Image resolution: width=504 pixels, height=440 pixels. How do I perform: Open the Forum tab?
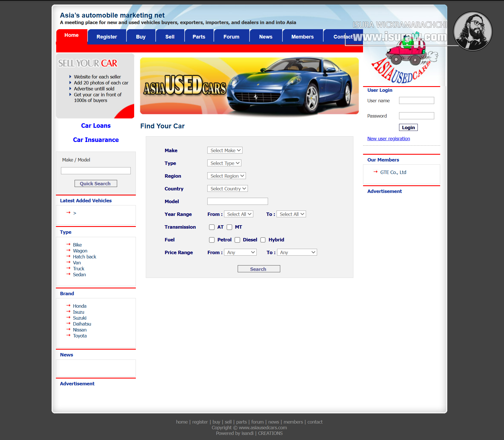231,37
